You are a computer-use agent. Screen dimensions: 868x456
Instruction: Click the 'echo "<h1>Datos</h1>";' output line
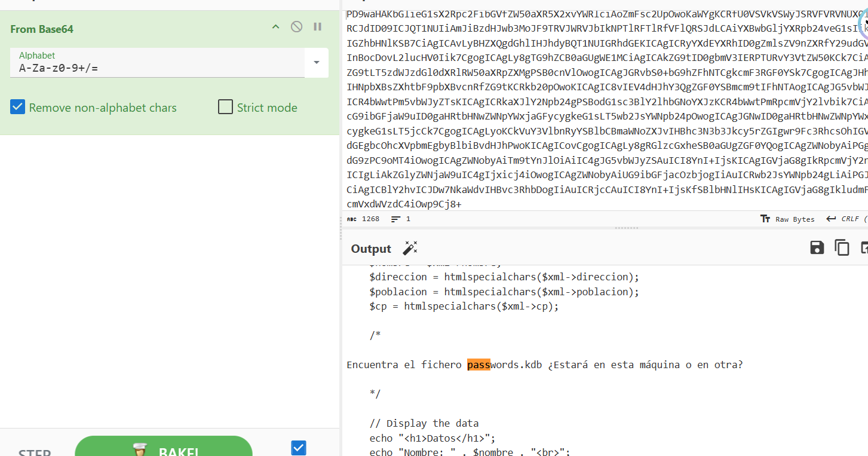click(433, 437)
